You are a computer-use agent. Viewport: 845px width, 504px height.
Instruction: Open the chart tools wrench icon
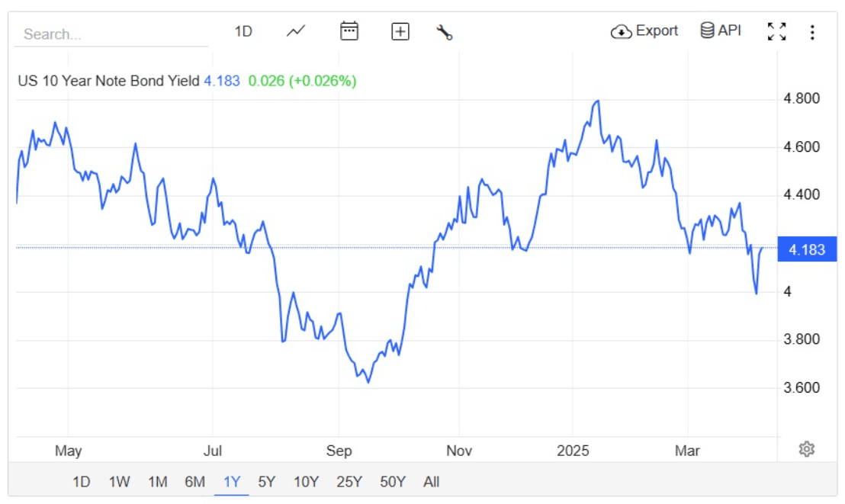coord(444,30)
